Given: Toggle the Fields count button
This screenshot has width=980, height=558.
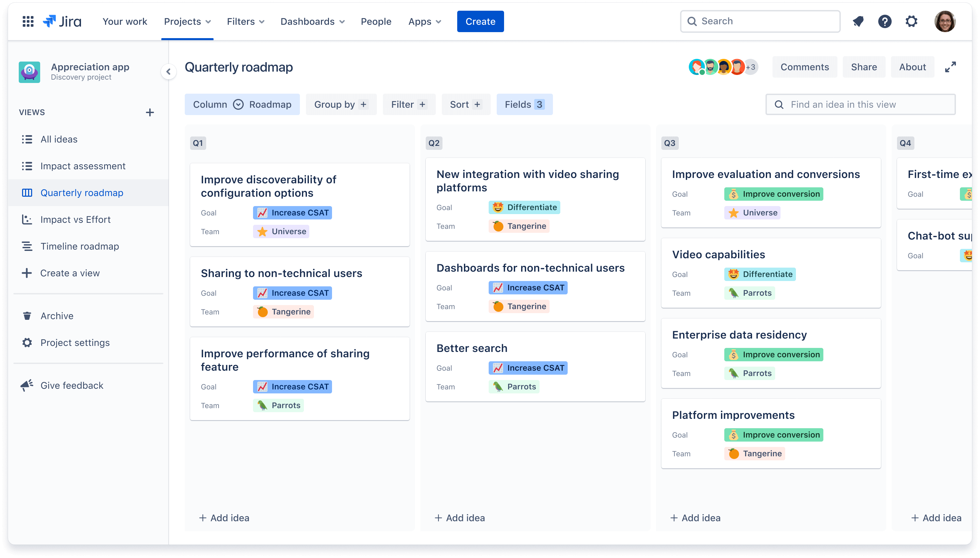Looking at the screenshot, I should 524,104.
